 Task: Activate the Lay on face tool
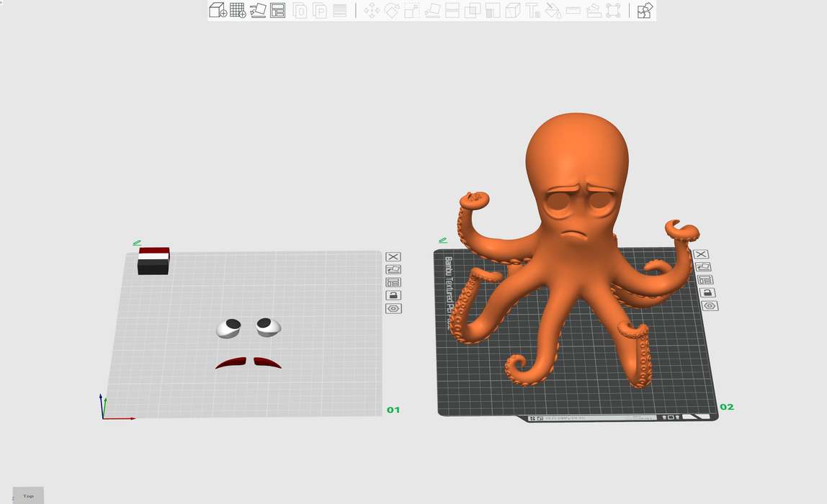[432, 10]
